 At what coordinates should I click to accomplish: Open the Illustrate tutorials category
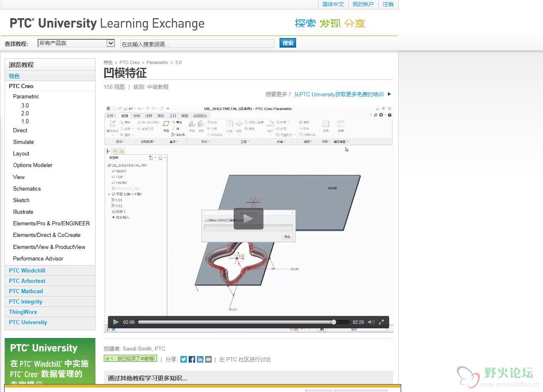(x=23, y=212)
